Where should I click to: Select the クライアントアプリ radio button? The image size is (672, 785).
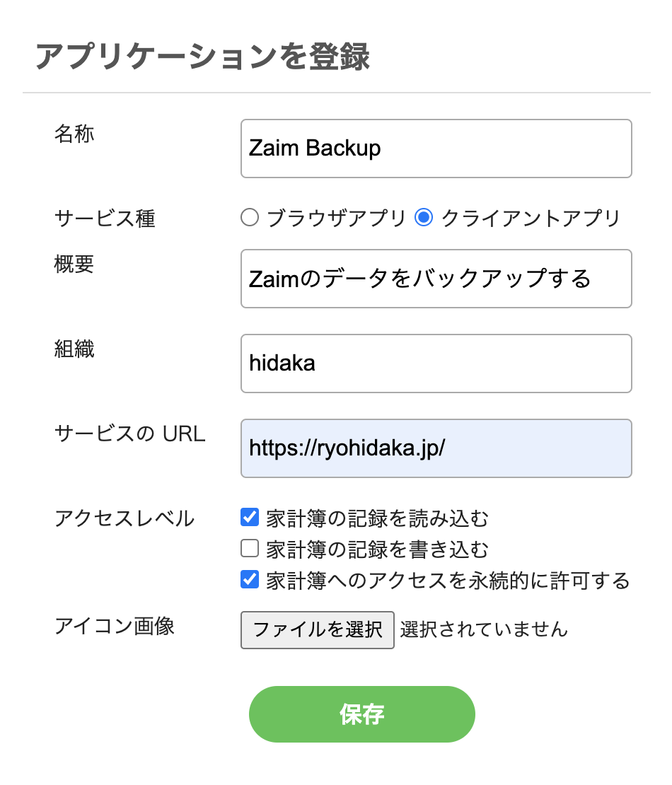(424, 218)
